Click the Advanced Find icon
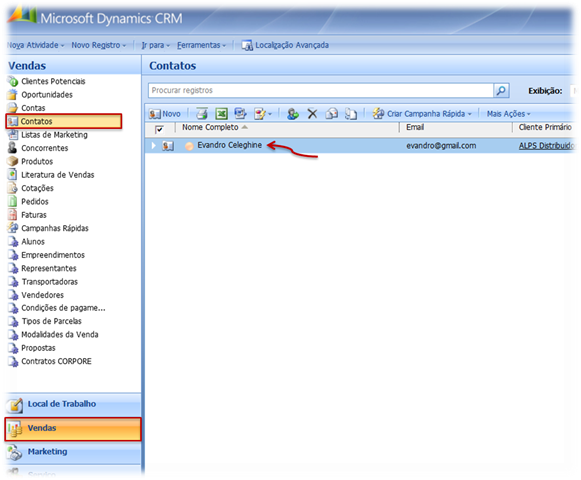The height and width of the screenshot is (480, 581). click(247, 45)
